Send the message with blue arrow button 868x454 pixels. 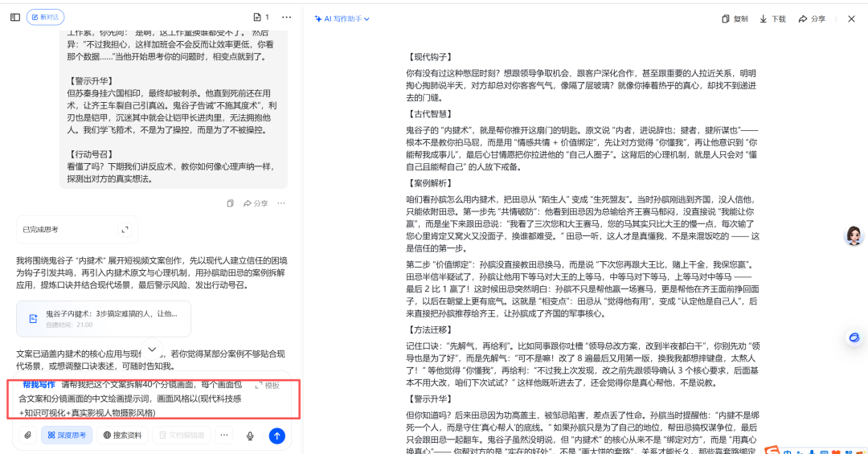click(276, 436)
